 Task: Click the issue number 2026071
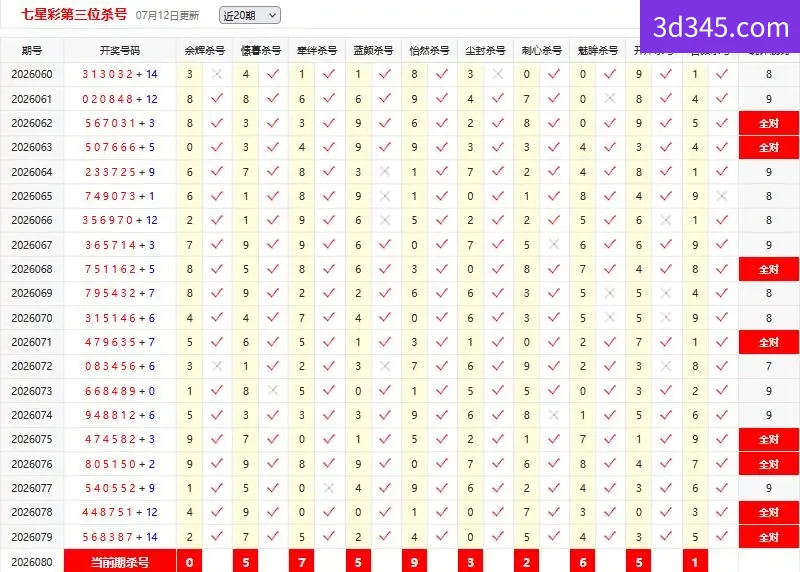pos(32,342)
